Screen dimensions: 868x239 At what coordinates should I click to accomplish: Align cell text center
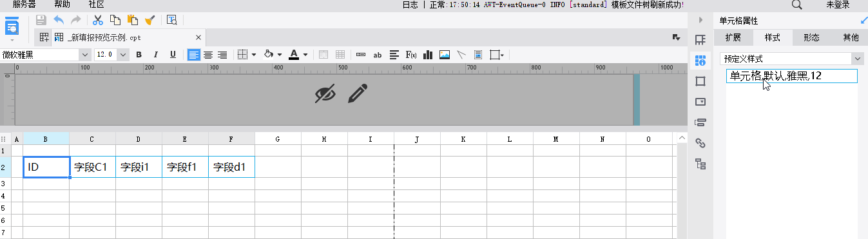208,55
